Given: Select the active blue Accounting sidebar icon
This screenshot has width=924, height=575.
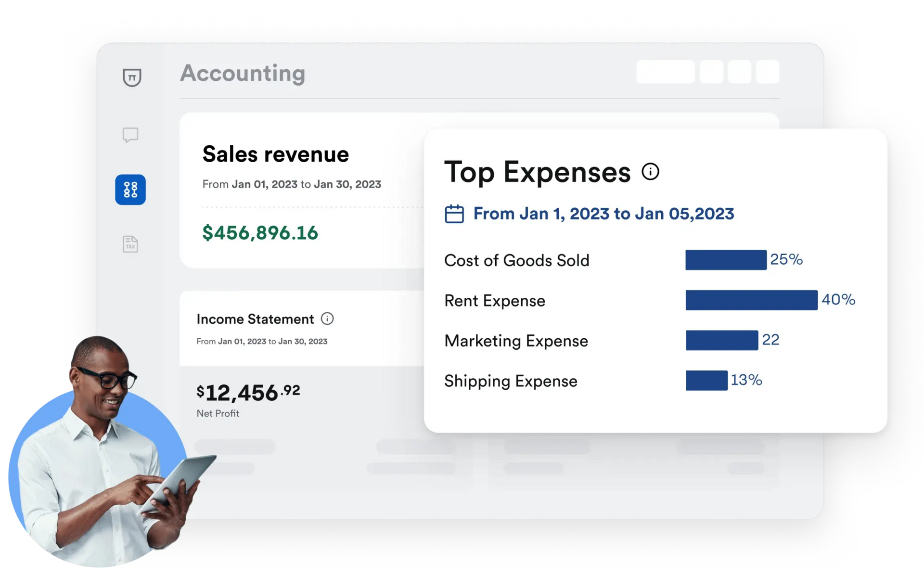Looking at the screenshot, I should tap(130, 190).
